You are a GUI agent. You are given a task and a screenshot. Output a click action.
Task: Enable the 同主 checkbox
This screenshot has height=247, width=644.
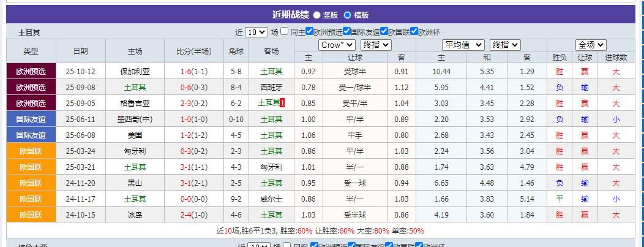[285, 32]
